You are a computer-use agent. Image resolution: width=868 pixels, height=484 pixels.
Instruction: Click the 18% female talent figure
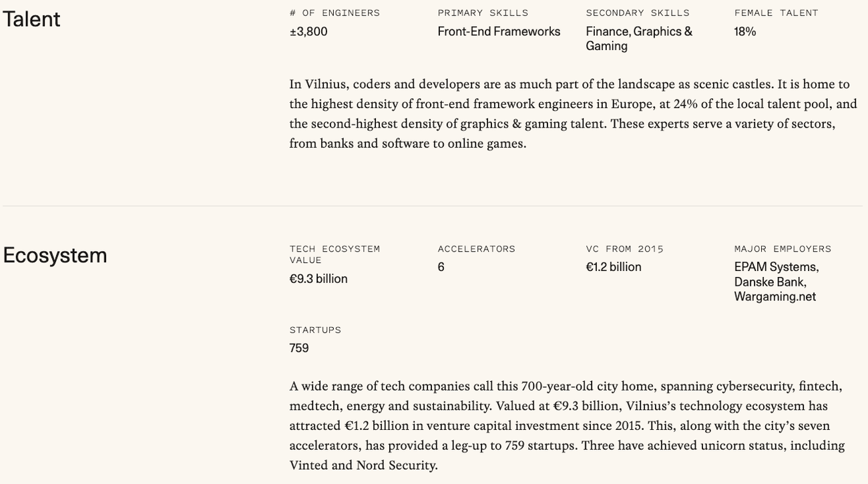pos(745,31)
